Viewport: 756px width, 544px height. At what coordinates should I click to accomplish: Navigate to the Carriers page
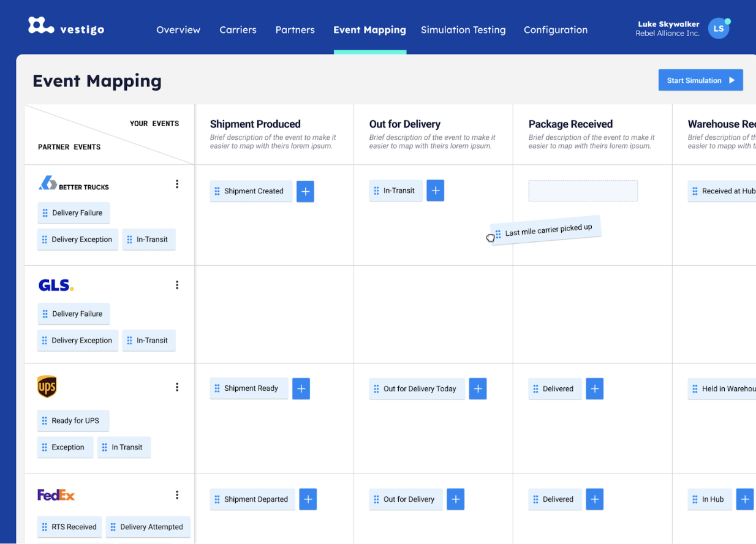[x=238, y=29]
